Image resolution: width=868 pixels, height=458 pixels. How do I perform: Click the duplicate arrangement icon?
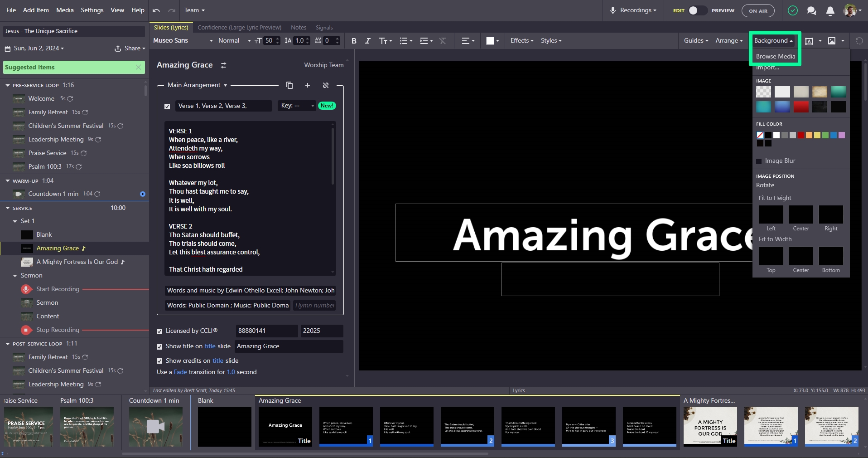(x=289, y=85)
